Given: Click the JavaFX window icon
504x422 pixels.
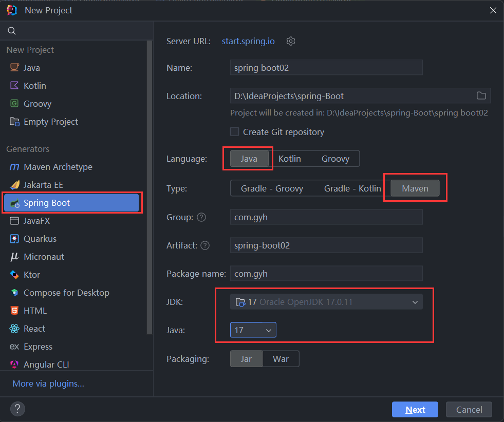Looking at the screenshot, I should point(14,221).
